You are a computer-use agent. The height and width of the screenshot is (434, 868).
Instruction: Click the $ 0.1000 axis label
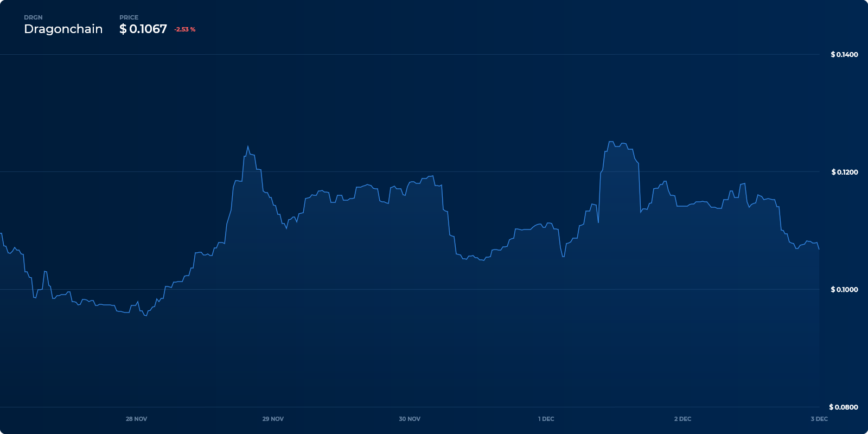point(844,289)
